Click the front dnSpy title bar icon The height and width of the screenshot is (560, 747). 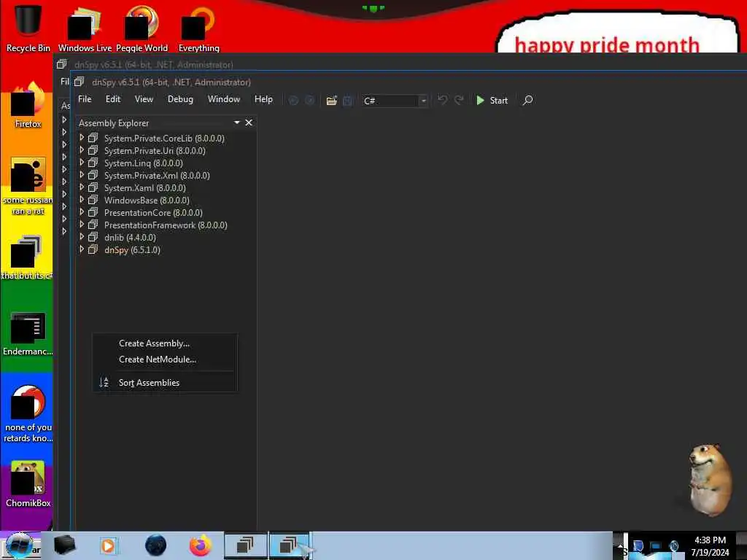tap(79, 82)
